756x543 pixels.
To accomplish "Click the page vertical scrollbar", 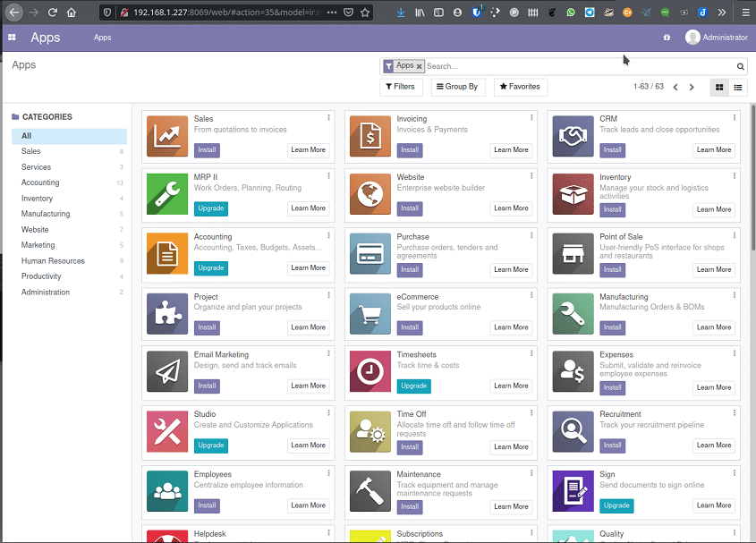I will pos(752,177).
